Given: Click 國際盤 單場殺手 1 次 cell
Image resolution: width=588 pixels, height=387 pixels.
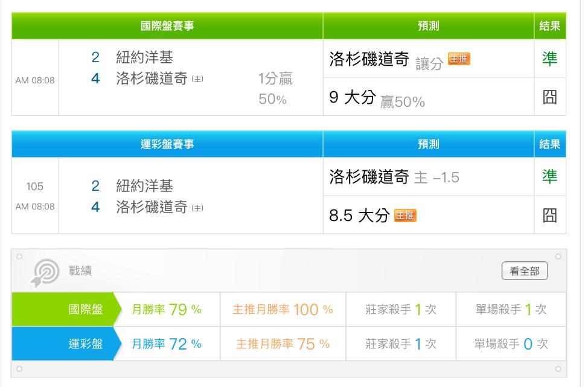Looking at the screenshot, I should coord(511,309).
